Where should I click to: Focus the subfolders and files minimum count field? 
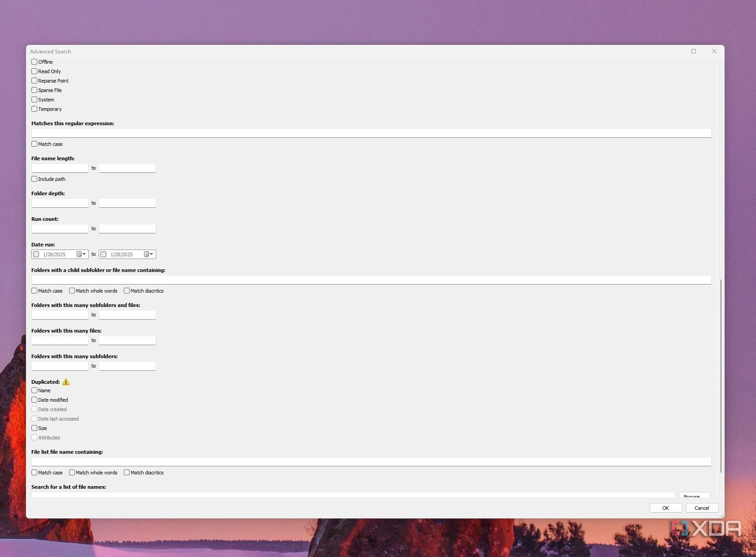tap(60, 315)
